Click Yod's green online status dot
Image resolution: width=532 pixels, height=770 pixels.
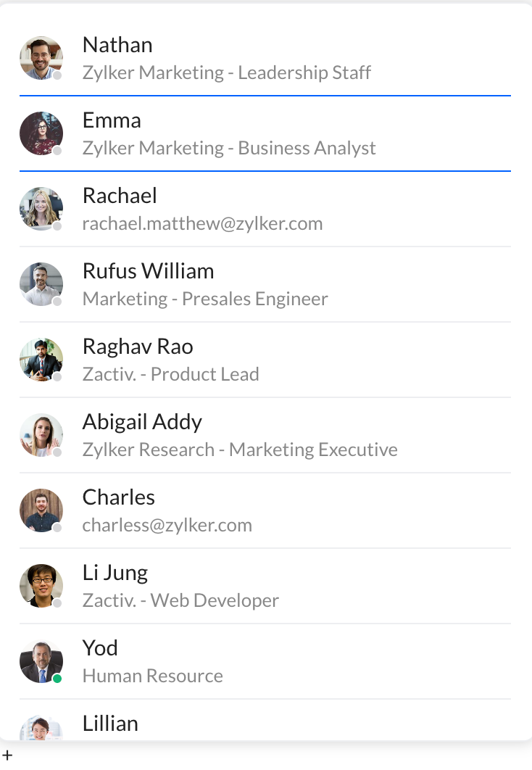(57, 678)
